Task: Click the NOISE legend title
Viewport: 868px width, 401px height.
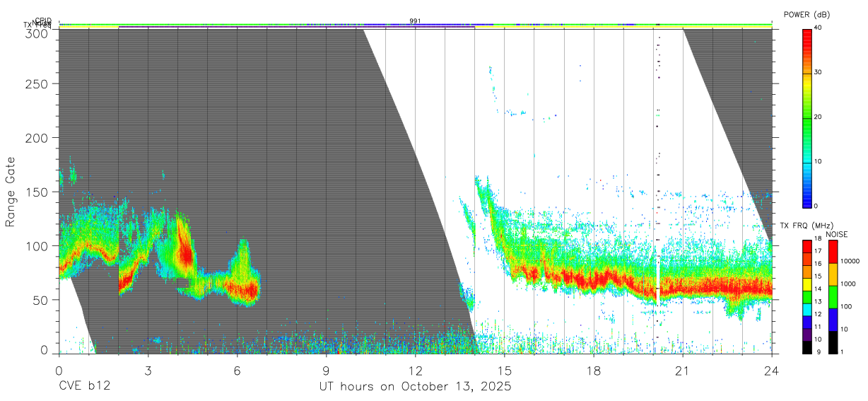Action: [x=837, y=234]
